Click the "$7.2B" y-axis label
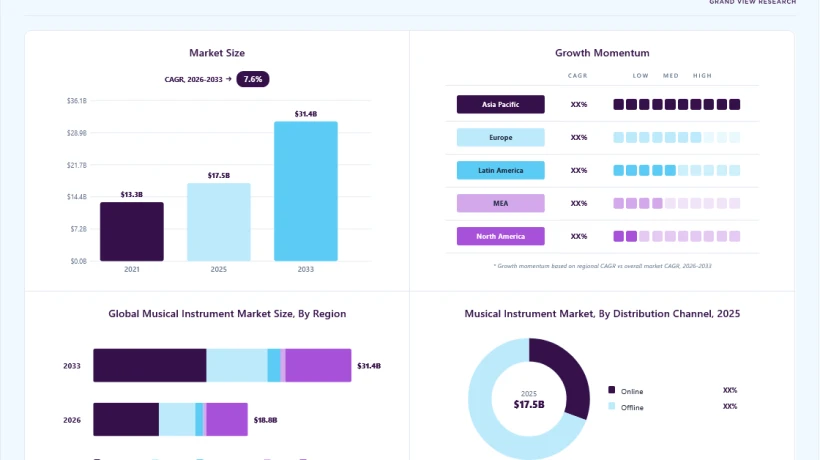 tap(78, 229)
